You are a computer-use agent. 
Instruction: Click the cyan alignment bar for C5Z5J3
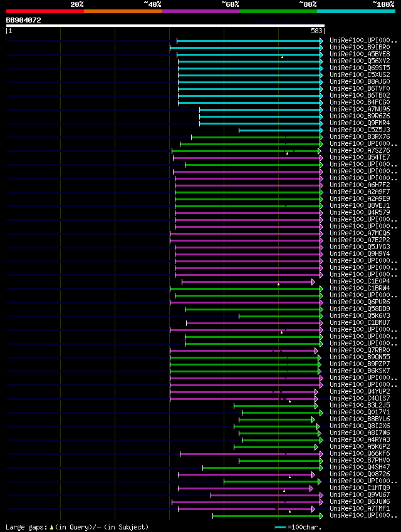click(x=280, y=130)
